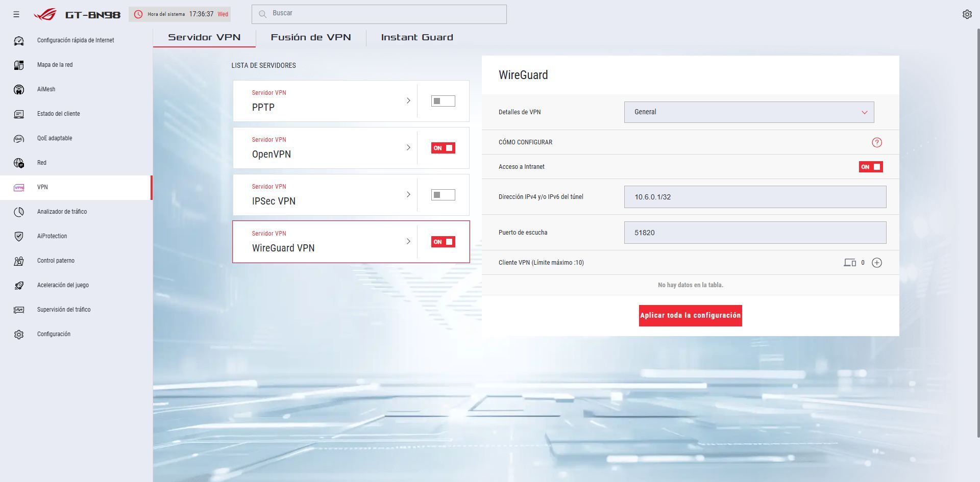980x482 pixels.
Task: Open settings gear at top right
Action: pos(967,14)
